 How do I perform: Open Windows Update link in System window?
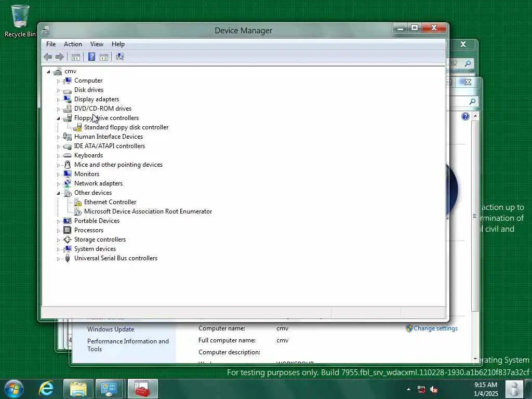click(x=111, y=329)
